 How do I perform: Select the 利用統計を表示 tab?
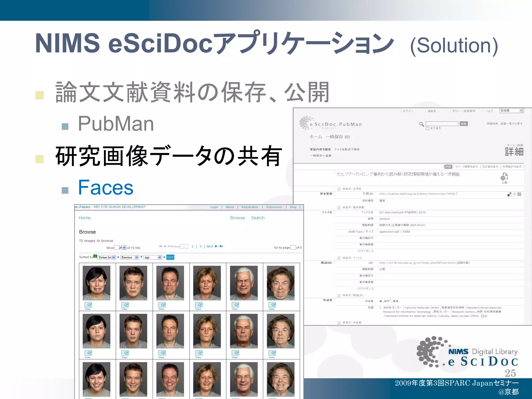click(512, 167)
